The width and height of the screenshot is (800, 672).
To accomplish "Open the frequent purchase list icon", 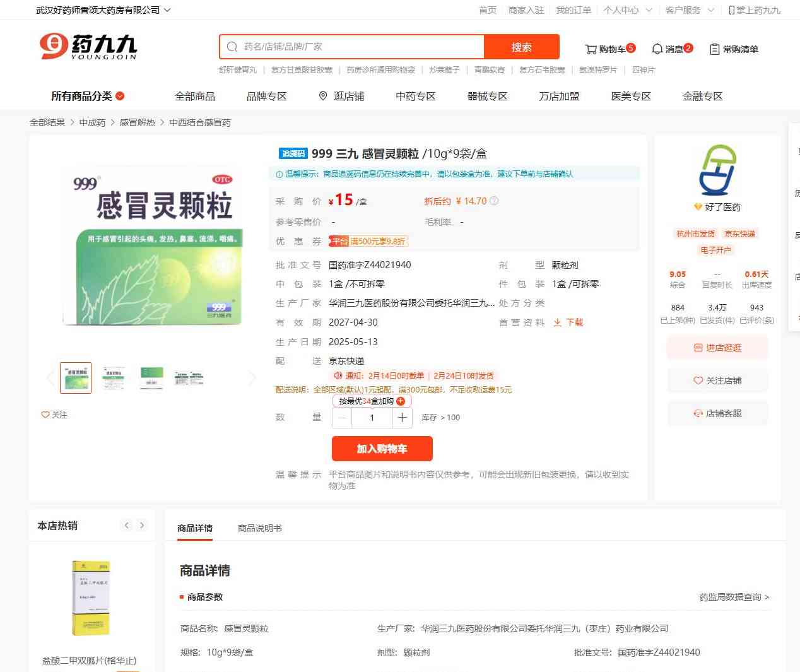I will point(714,49).
